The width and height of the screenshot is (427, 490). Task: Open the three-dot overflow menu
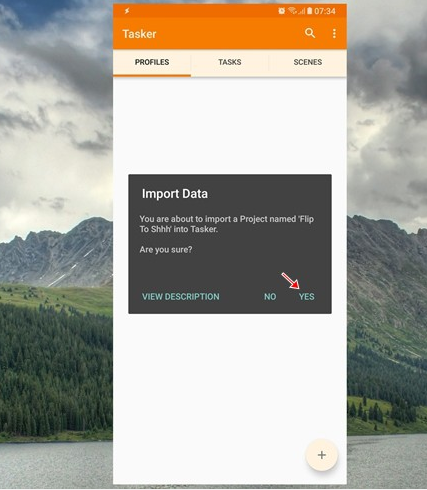(334, 33)
